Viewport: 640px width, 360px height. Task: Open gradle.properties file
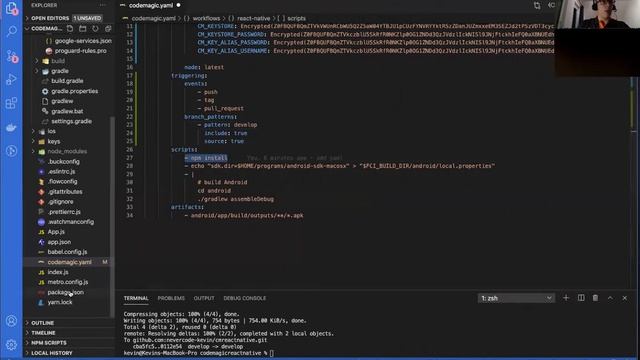(x=74, y=91)
